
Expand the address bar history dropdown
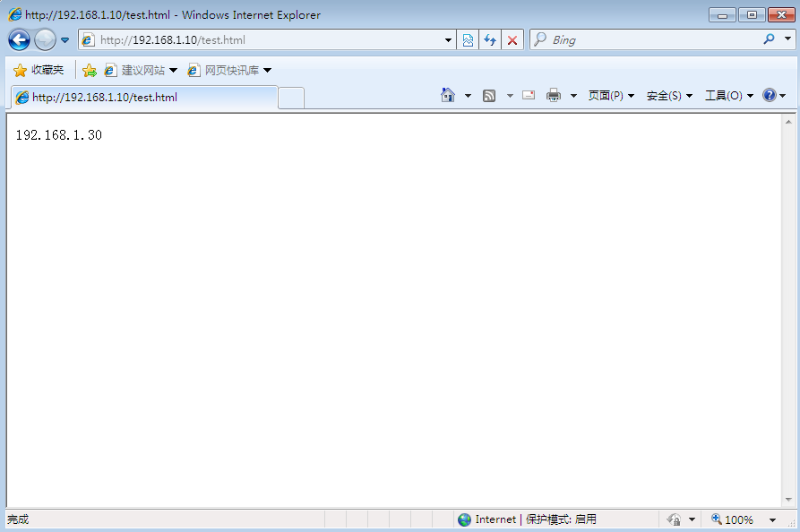pos(448,39)
